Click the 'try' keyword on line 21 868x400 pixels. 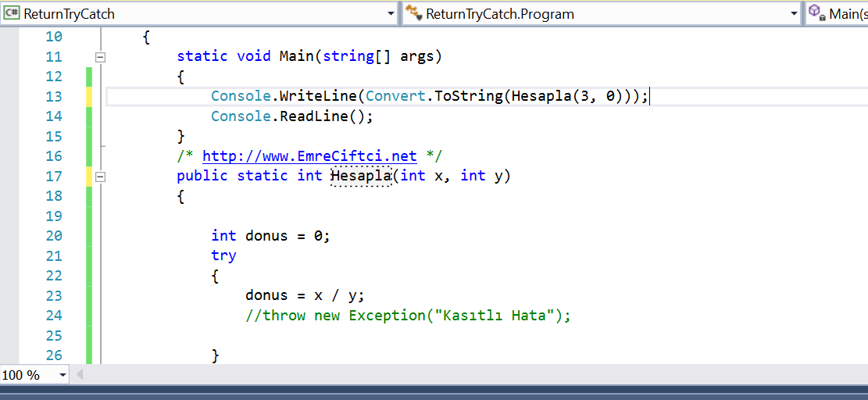coord(223,255)
